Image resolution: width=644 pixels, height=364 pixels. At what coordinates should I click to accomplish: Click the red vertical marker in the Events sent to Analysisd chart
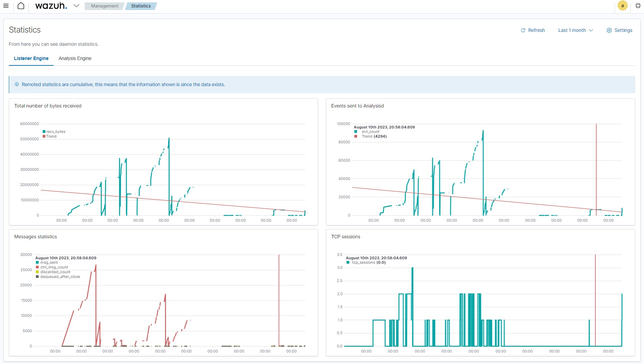pyautogui.click(x=596, y=169)
